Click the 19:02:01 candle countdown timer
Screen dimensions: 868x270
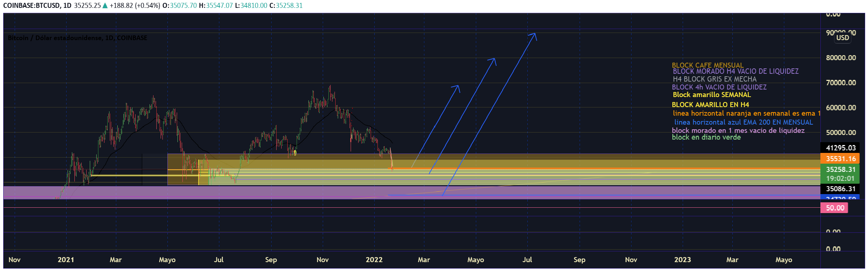click(840, 178)
